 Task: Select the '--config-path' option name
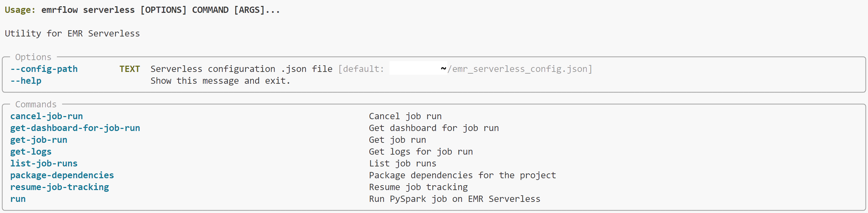(44, 69)
